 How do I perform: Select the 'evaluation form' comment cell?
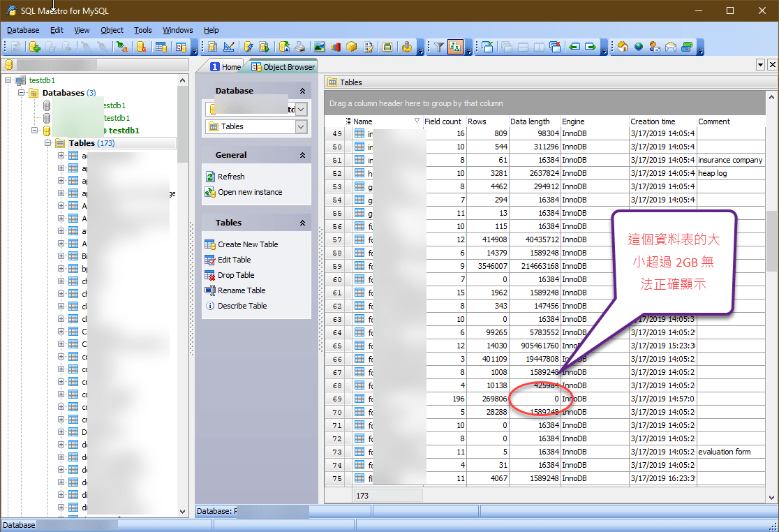pyautogui.click(x=730, y=452)
